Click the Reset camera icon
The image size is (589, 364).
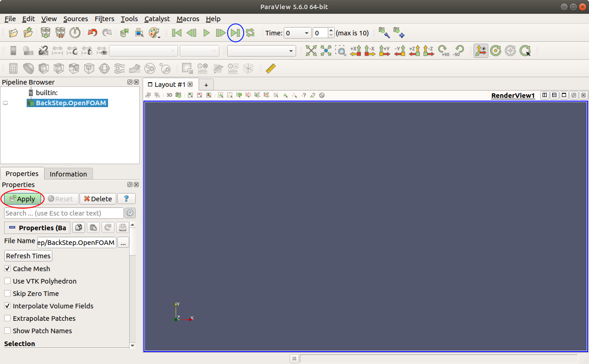click(311, 51)
